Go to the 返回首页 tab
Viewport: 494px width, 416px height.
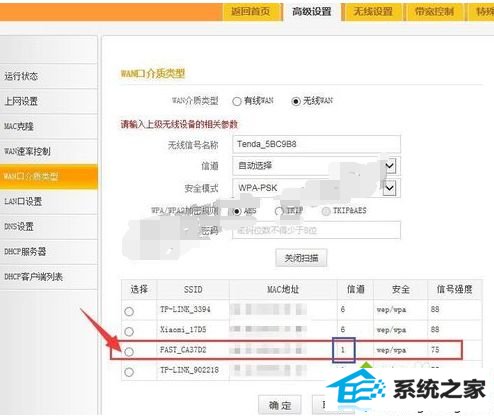pos(251,12)
